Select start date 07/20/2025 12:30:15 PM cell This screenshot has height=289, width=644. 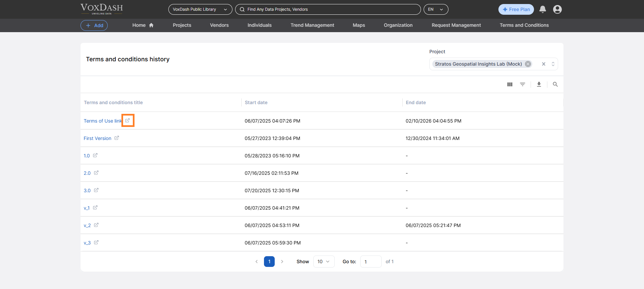[x=272, y=191]
